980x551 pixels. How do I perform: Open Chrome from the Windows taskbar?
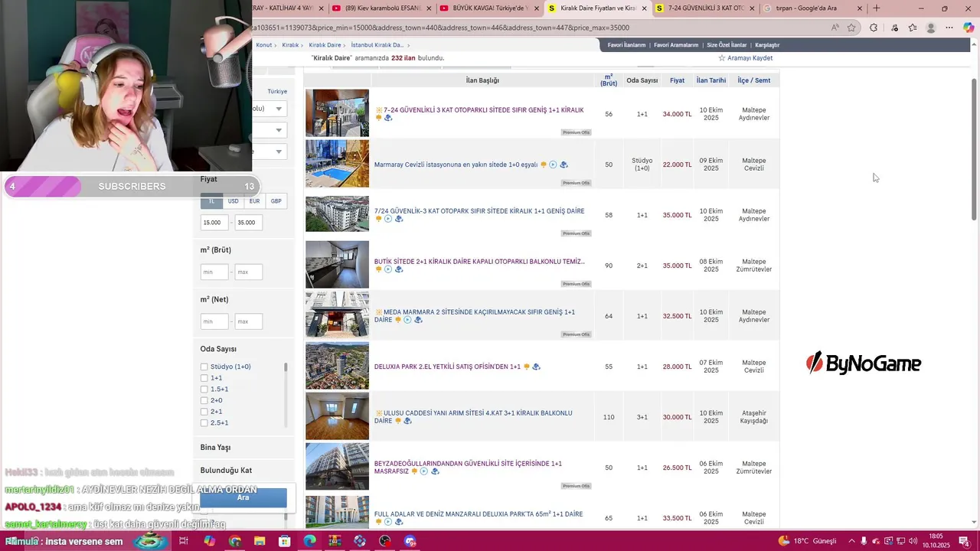234,541
